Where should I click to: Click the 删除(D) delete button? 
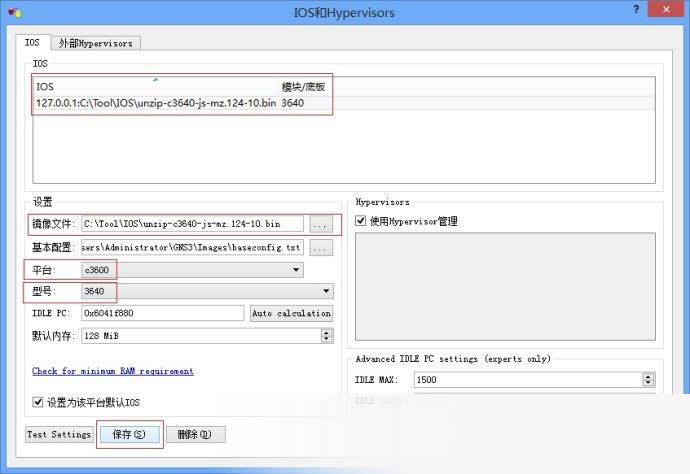point(195,434)
